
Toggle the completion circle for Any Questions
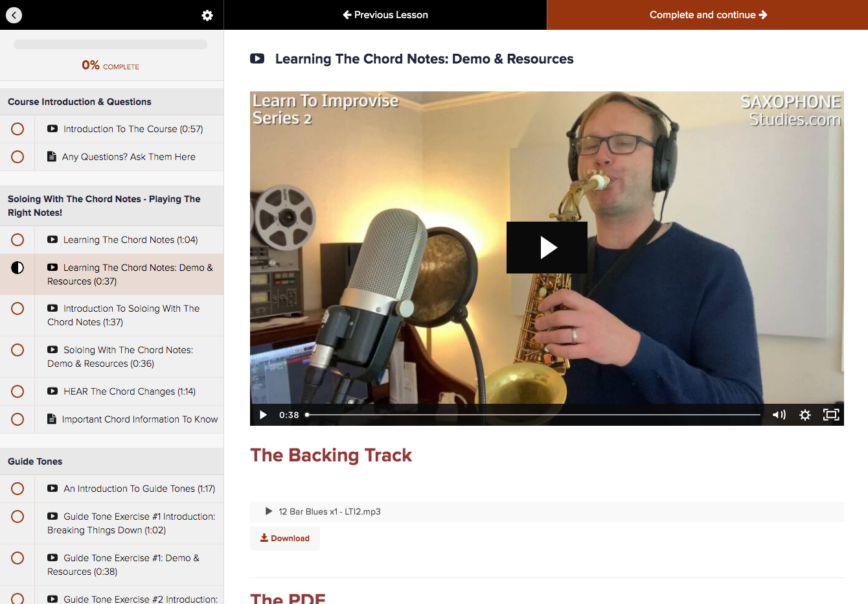17,157
